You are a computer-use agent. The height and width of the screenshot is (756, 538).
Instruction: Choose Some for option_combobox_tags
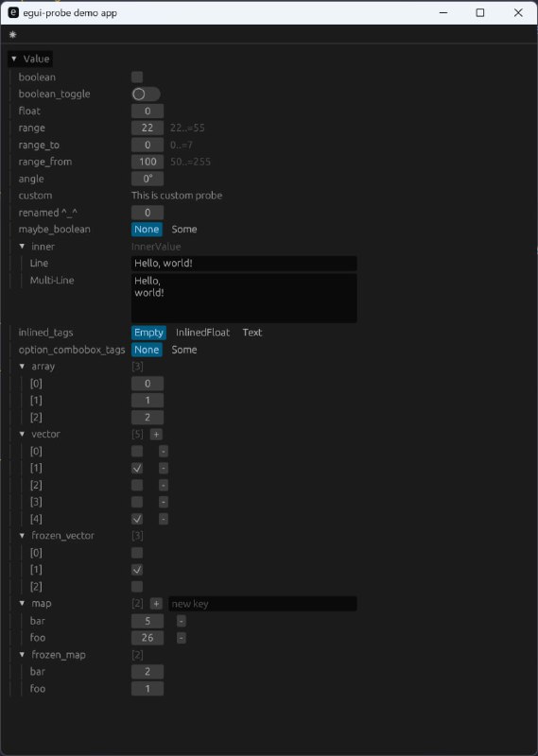(x=183, y=350)
